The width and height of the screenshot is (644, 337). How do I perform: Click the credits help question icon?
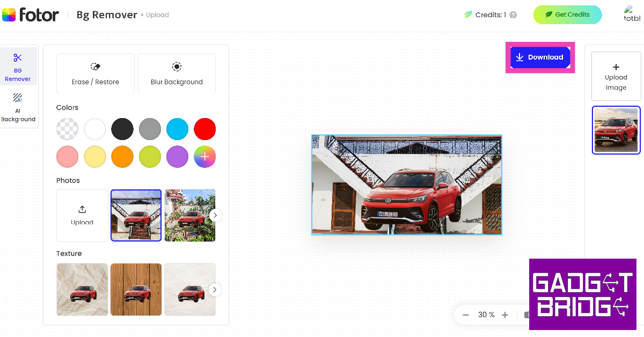coord(513,15)
